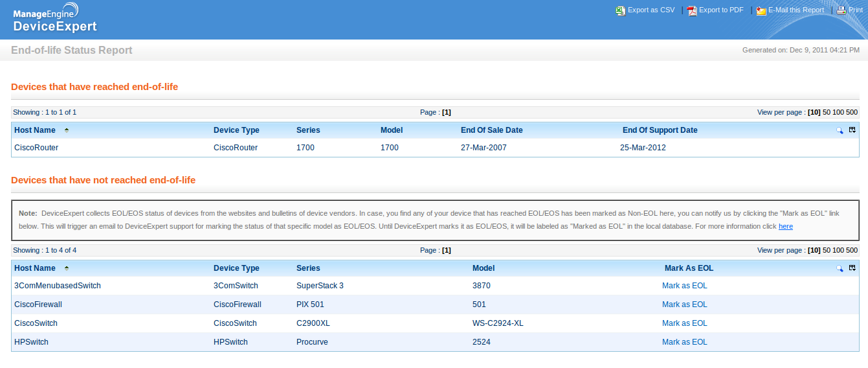Viewport: 868px width, 368px height.
Task: Export report via Export as CSV link
Action: (651, 10)
